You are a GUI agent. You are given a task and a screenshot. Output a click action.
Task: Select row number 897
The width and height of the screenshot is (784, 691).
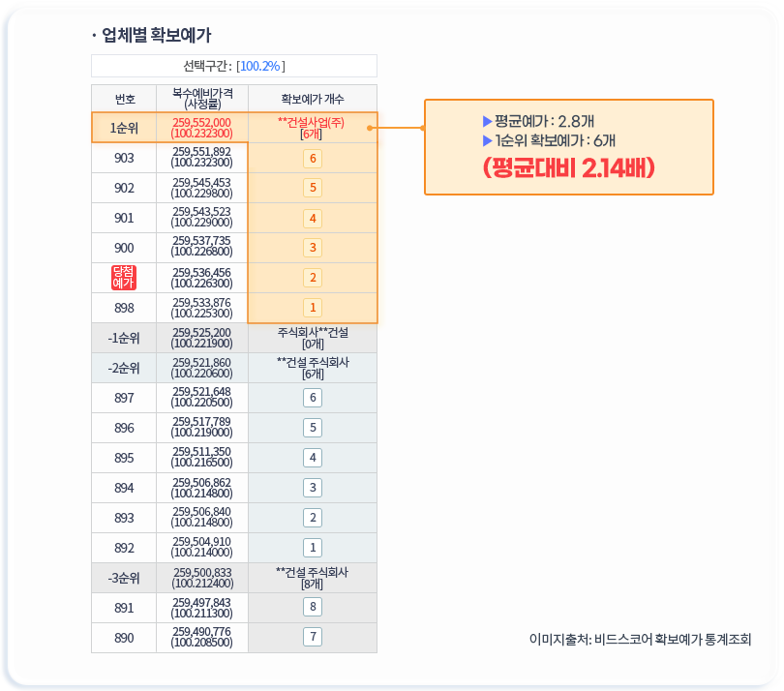(124, 398)
